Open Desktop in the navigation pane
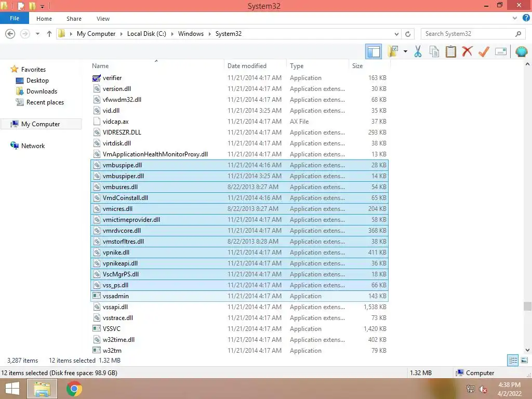The width and height of the screenshot is (532, 399). tap(37, 81)
